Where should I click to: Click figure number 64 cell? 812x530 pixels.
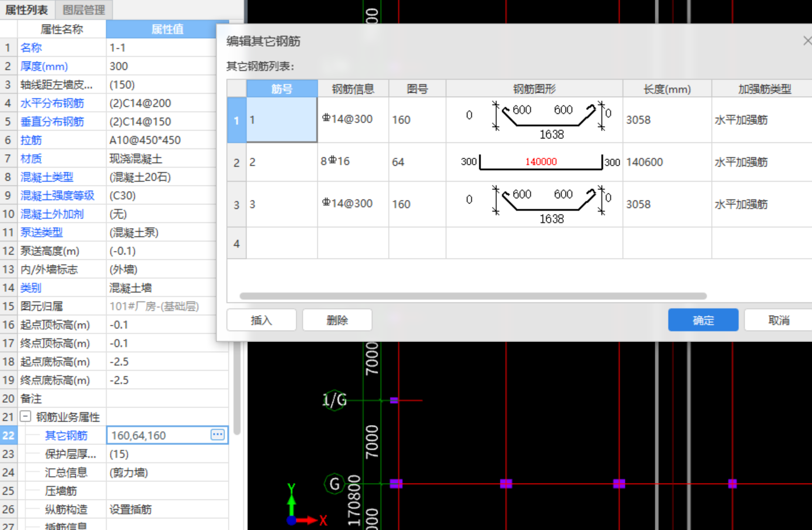point(417,162)
